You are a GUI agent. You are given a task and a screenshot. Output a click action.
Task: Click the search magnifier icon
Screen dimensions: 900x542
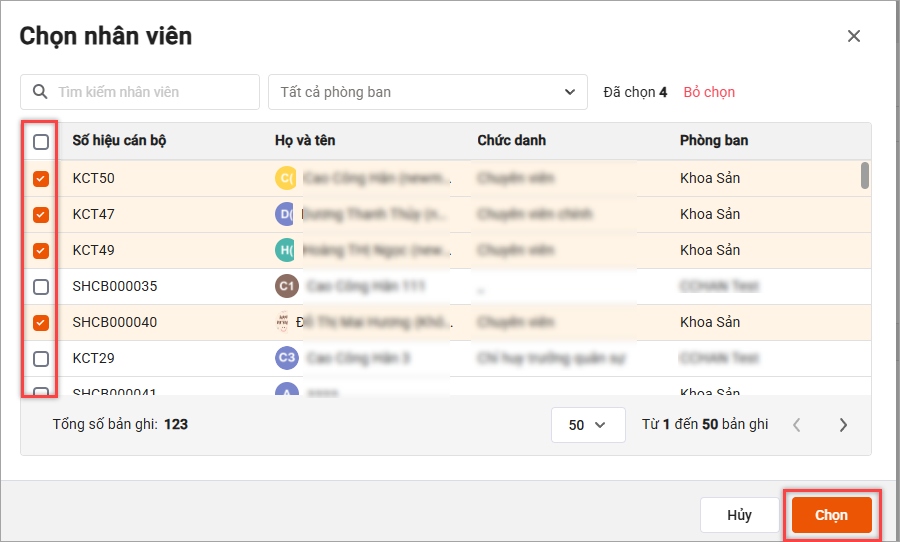click(41, 92)
